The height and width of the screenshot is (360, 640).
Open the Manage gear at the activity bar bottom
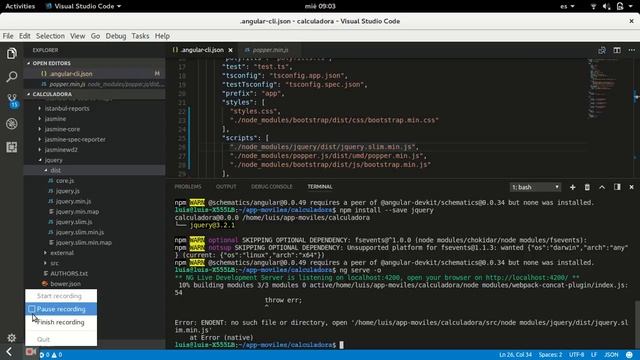coord(11,338)
